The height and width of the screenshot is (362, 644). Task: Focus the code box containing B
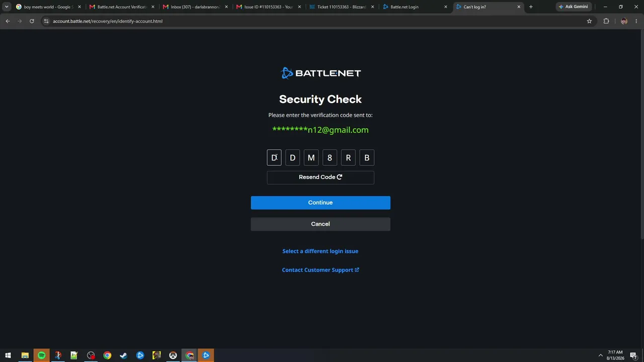[x=367, y=158]
